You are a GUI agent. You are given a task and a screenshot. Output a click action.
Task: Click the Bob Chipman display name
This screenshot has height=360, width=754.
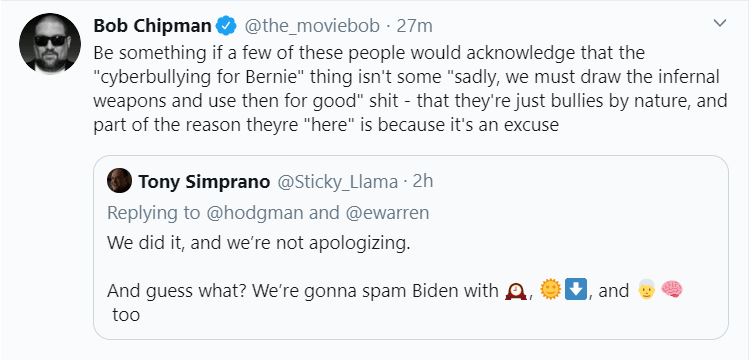click(152, 26)
